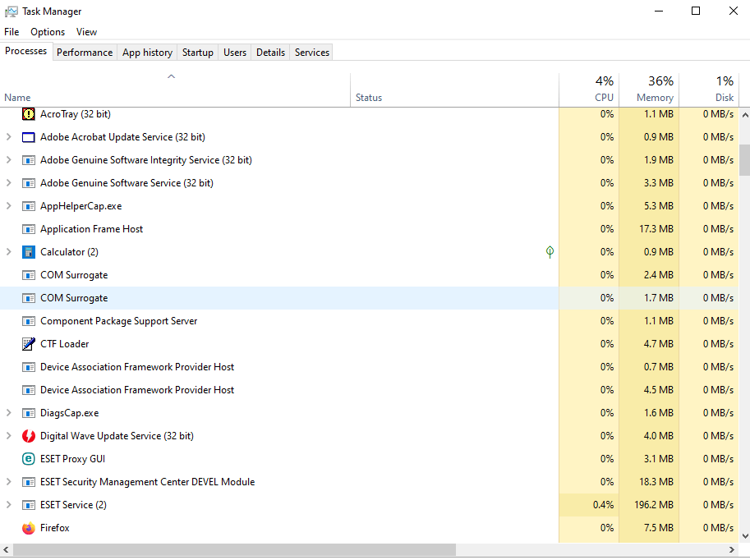Sort processes by Disk column

point(709,90)
